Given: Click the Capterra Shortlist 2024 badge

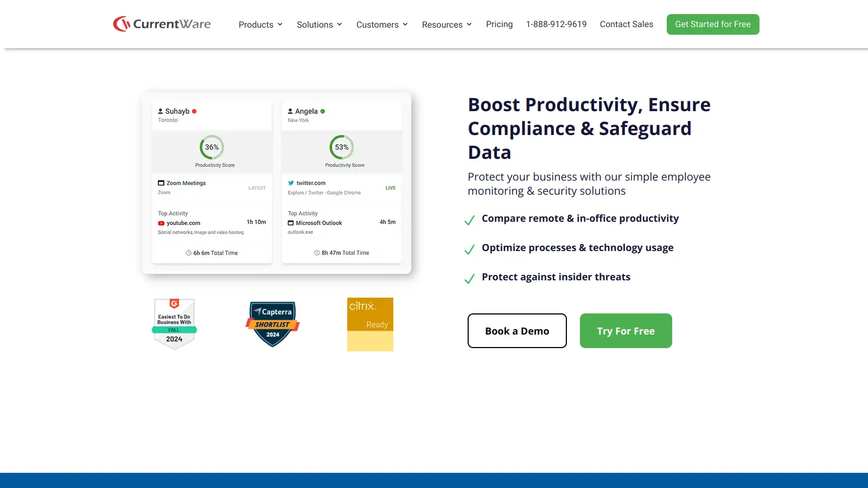Looking at the screenshot, I should coord(272,324).
